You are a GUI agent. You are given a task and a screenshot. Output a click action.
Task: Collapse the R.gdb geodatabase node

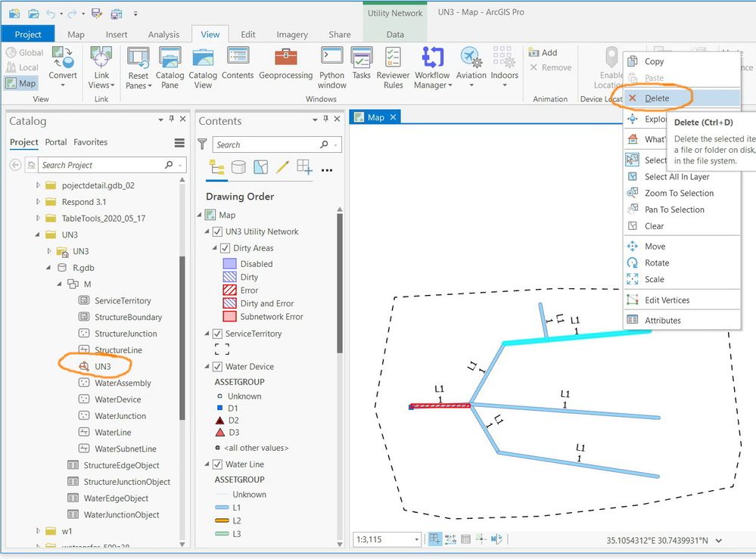(48, 268)
